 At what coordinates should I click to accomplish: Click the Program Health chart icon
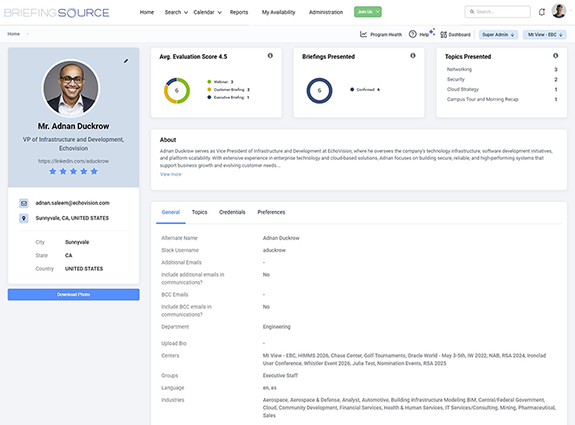click(x=363, y=34)
